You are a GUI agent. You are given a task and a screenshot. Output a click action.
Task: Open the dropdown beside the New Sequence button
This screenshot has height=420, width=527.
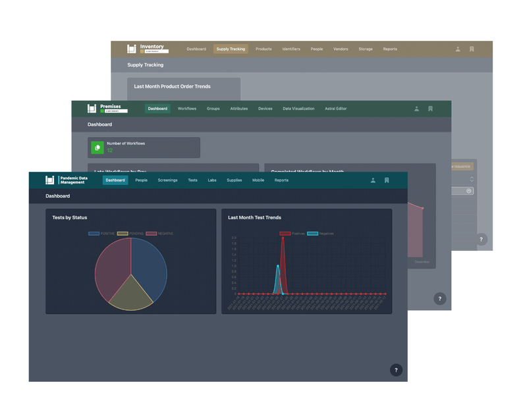click(x=472, y=178)
